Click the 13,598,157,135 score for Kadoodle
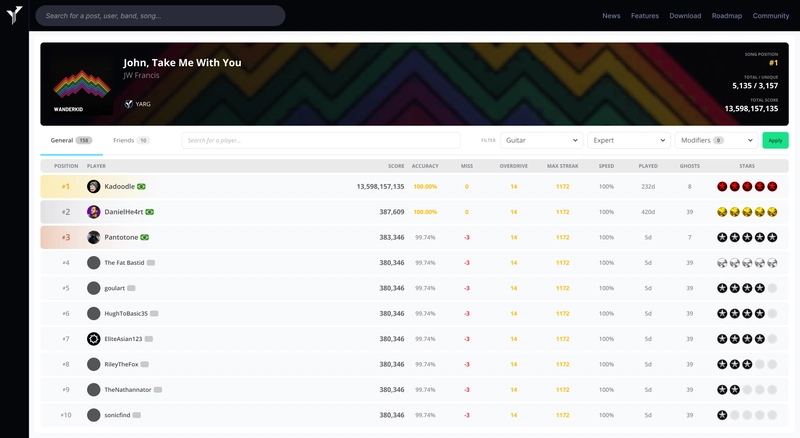Viewport: 800px width, 438px height. click(x=380, y=186)
